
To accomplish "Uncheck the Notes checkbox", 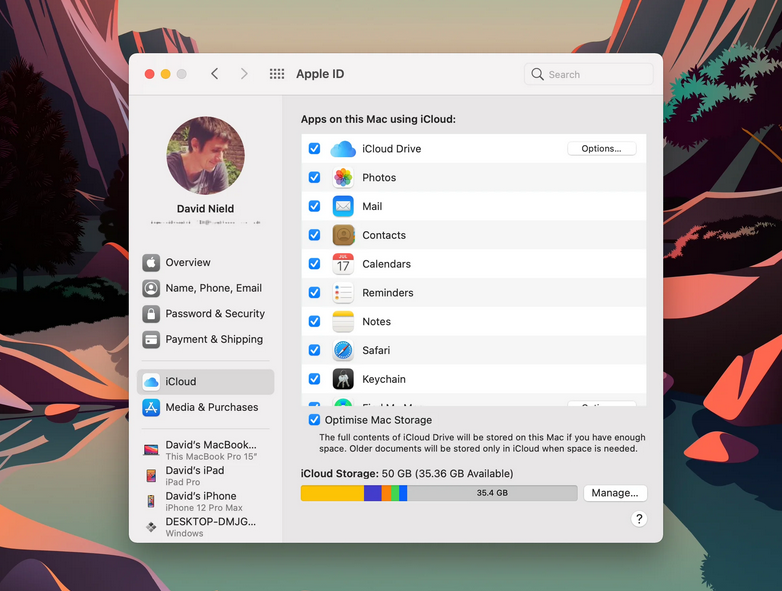I will click(x=314, y=322).
